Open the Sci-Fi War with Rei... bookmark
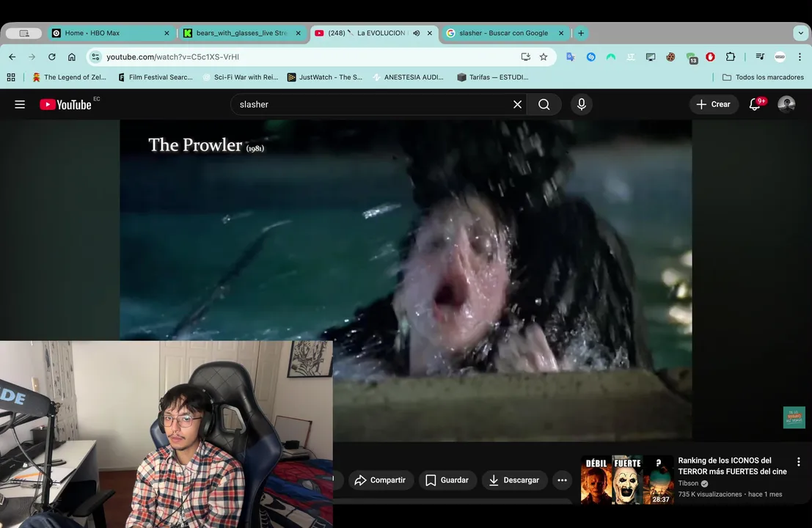 [241, 77]
